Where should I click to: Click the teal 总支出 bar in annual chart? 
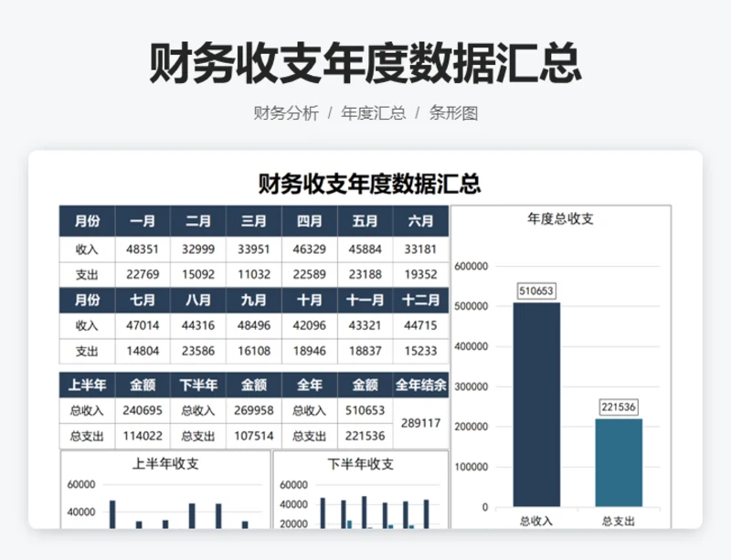pyautogui.click(x=619, y=462)
